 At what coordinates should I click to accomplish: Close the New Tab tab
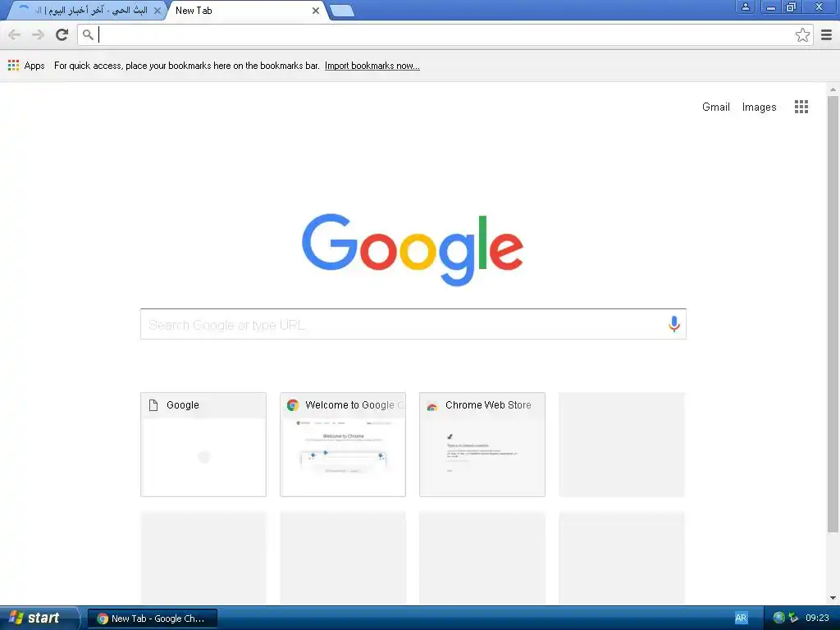[316, 10]
